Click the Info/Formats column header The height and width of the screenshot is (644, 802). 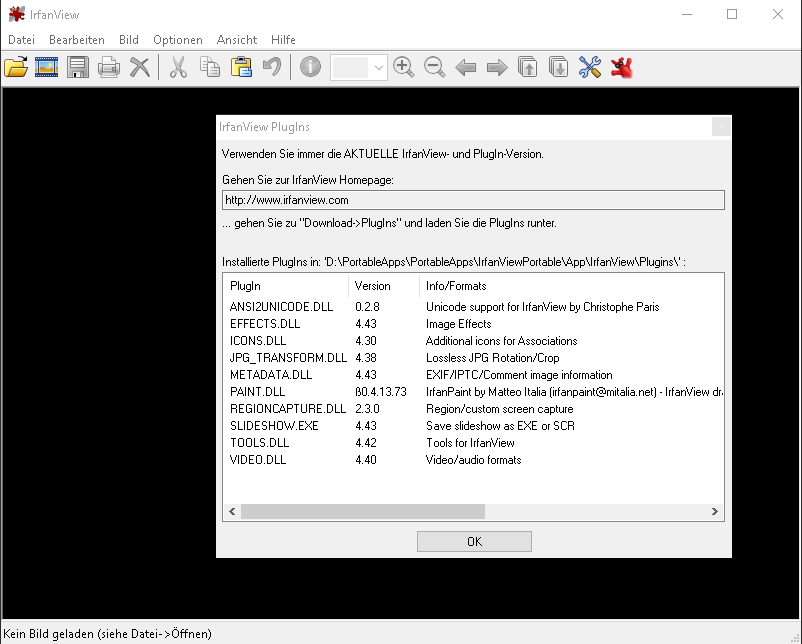(x=571, y=286)
